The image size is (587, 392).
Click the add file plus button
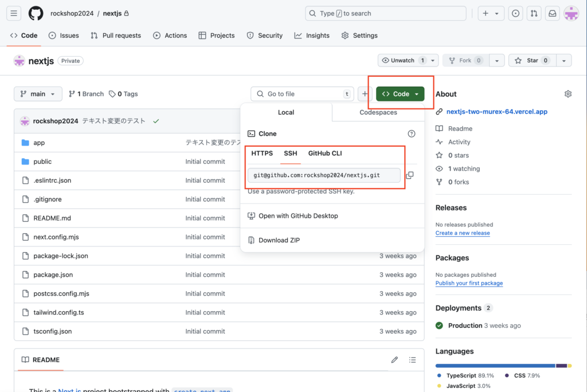[365, 94]
